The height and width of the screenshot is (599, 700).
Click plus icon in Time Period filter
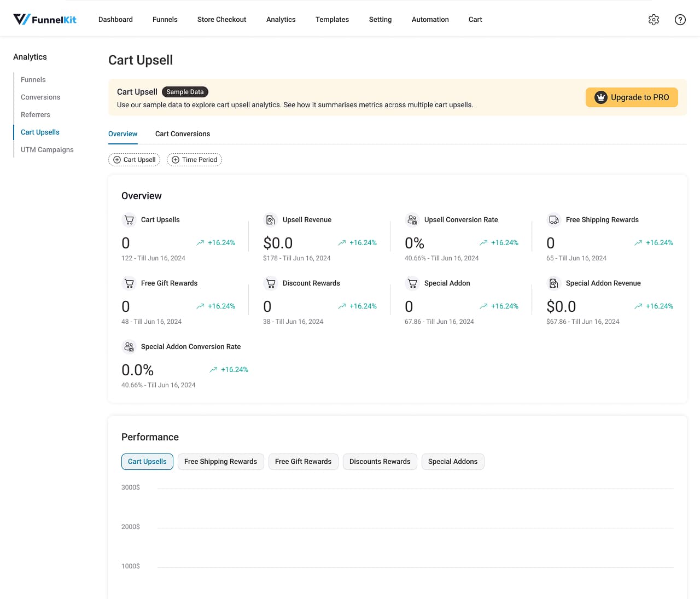(x=176, y=160)
